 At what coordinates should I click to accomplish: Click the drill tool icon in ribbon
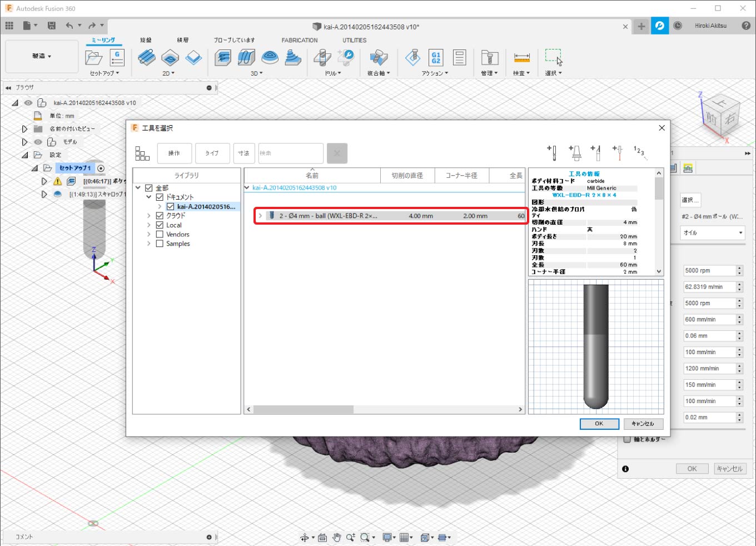[x=322, y=57]
